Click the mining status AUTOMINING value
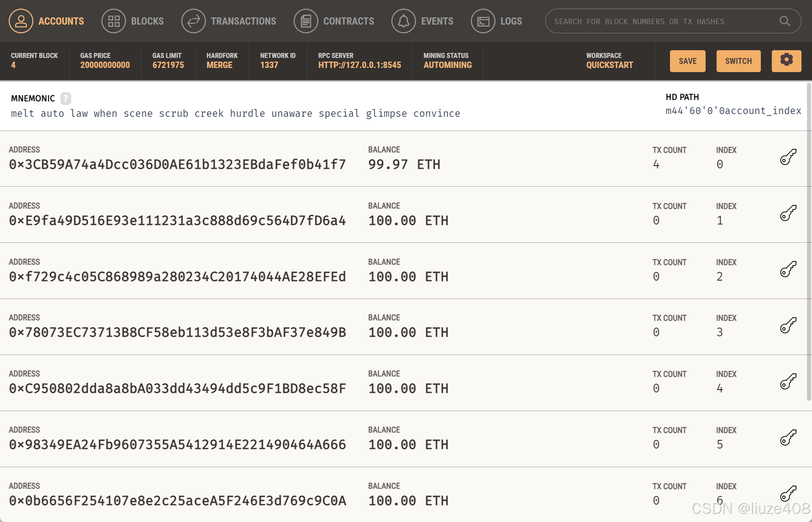The width and height of the screenshot is (812, 522). point(448,65)
